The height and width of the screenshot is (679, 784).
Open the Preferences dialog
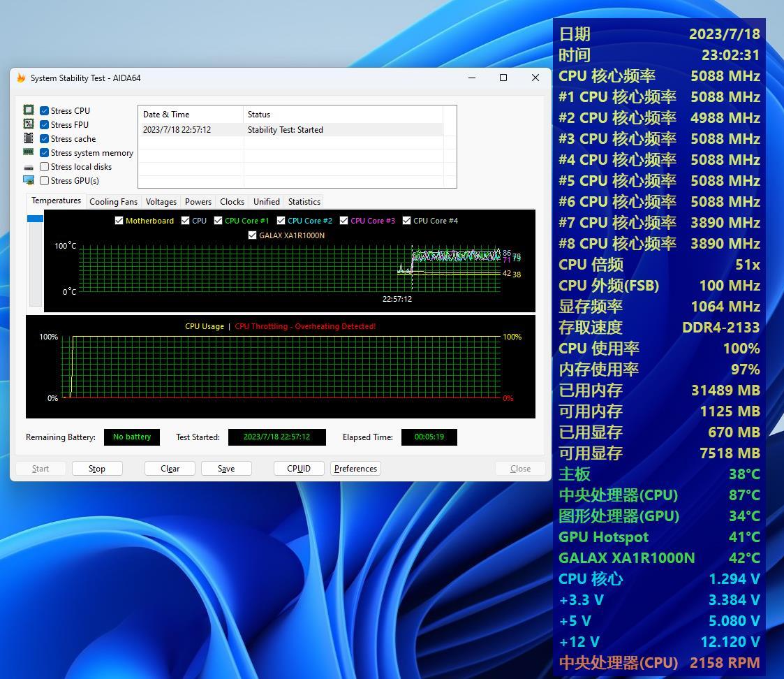pyautogui.click(x=355, y=468)
